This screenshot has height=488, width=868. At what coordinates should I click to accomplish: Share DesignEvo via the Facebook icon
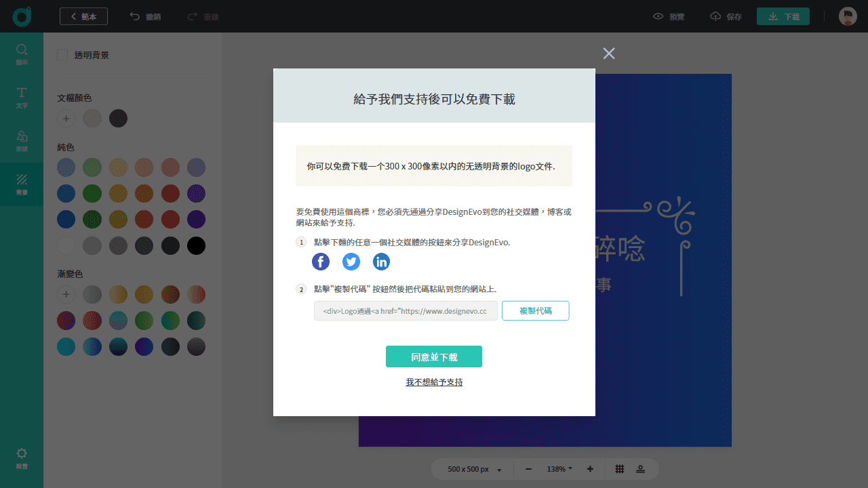[320, 261]
